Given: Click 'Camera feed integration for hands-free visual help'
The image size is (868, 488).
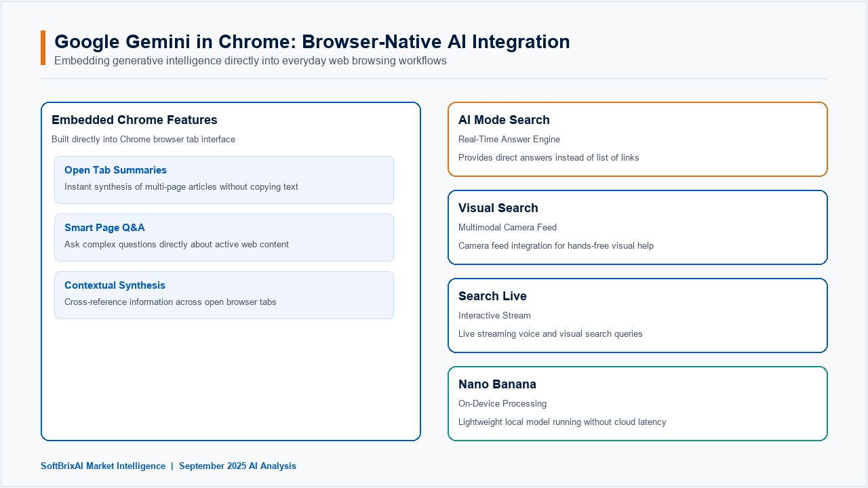Looking at the screenshot, I should 556,246.
